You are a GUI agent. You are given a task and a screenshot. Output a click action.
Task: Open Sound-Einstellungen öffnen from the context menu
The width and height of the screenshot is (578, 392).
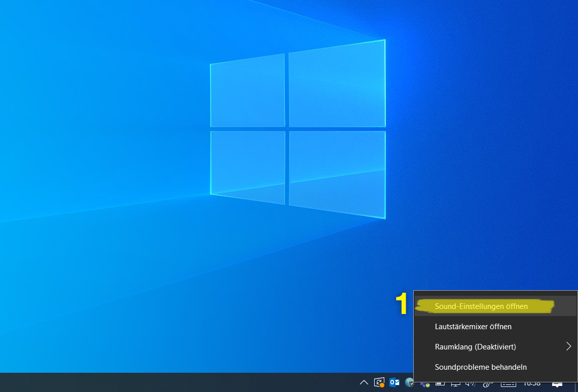point(495,306)
